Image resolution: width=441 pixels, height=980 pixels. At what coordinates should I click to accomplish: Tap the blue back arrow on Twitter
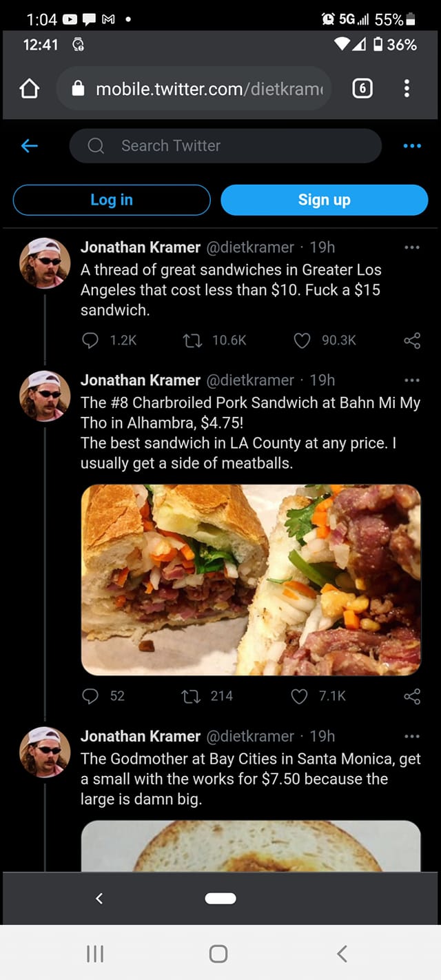pos(29,145)
